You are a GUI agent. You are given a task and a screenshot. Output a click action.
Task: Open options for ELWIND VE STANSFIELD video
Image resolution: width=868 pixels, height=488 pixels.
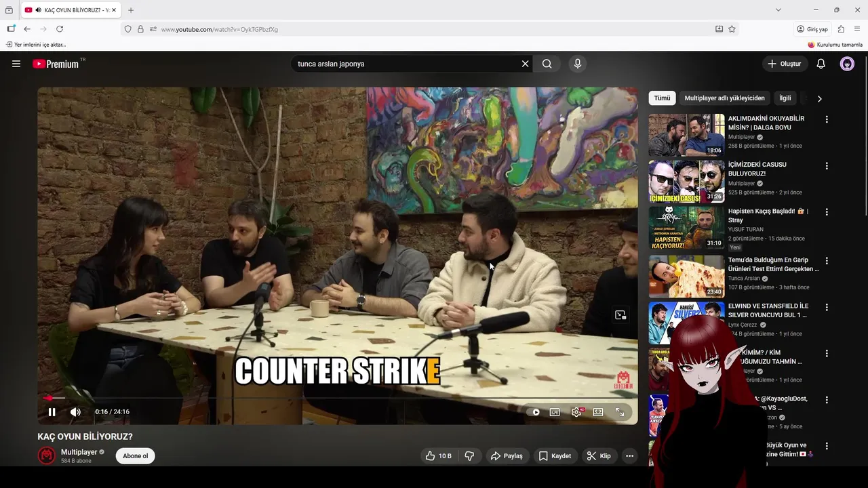pyautogui.click(x=827, y=307)
